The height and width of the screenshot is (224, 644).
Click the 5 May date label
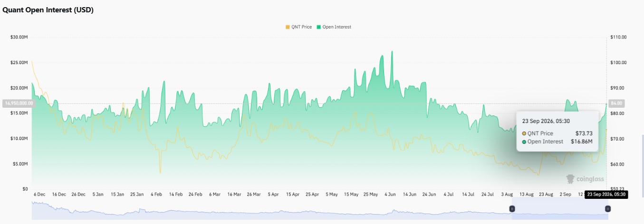[x=332, y=194]
